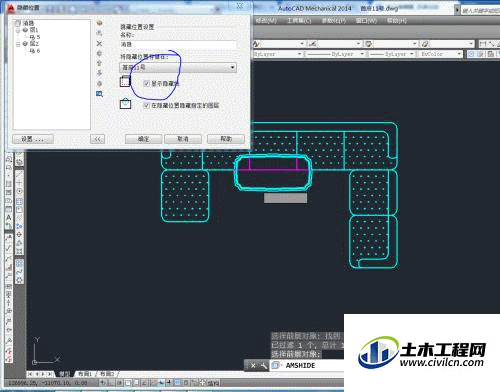Image resolution: width=500 pixels, height=392 pixels.
Task: Click the first-tab navigation arrow
Action: tap(30, 374)
